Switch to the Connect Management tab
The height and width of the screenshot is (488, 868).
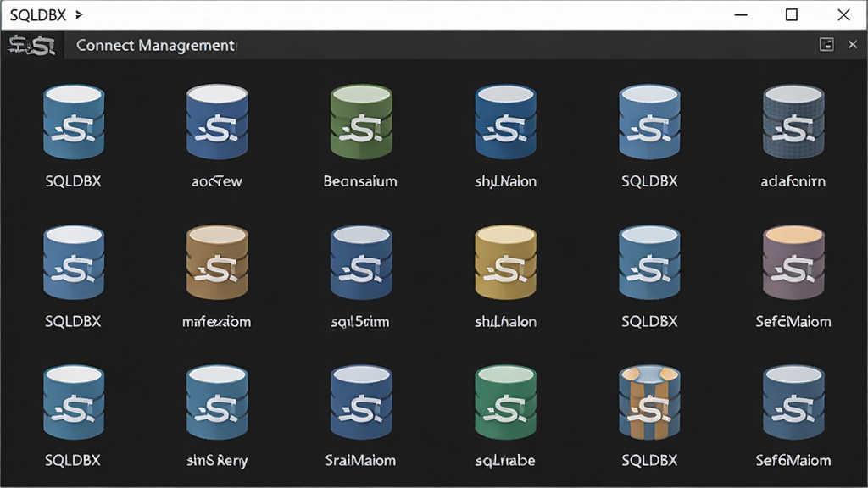156,46
